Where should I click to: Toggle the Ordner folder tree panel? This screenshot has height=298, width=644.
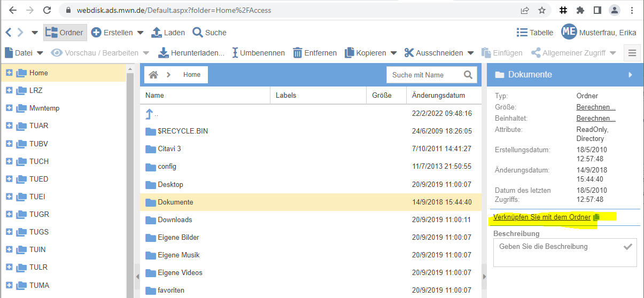tap(64, 33)
